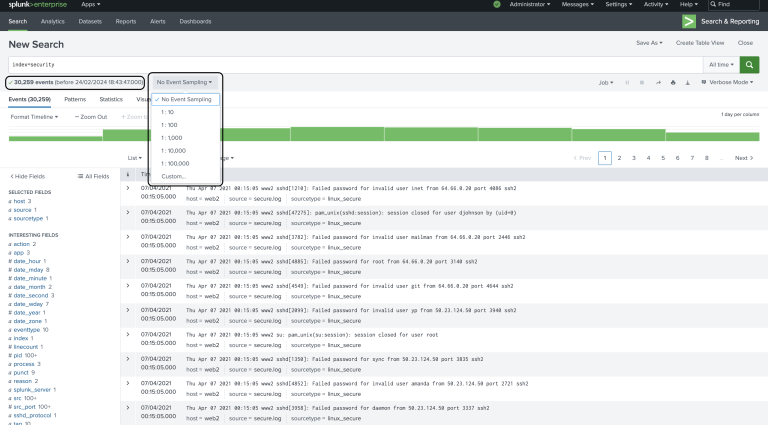Viewport: 768px width, 425px height.
Task: Click Hide Fields link
Action: coord(30,176)
